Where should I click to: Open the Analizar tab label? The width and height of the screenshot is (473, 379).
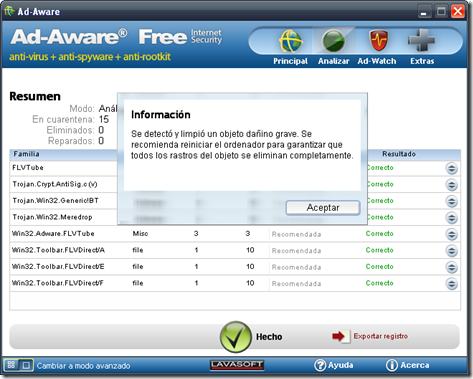click(333, 61)
